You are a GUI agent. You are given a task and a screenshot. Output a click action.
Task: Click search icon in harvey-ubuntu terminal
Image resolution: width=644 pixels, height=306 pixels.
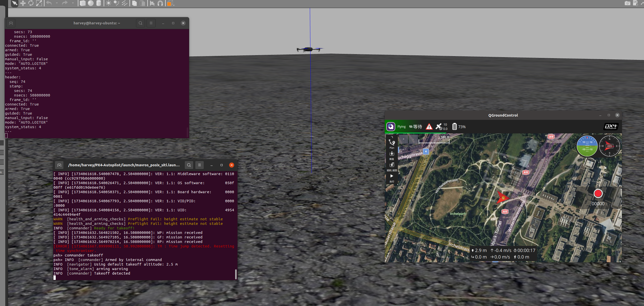tap(141, 23)
